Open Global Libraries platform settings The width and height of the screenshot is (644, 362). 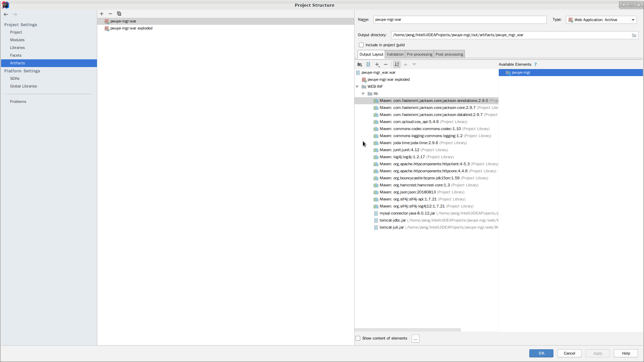[23, 86]
